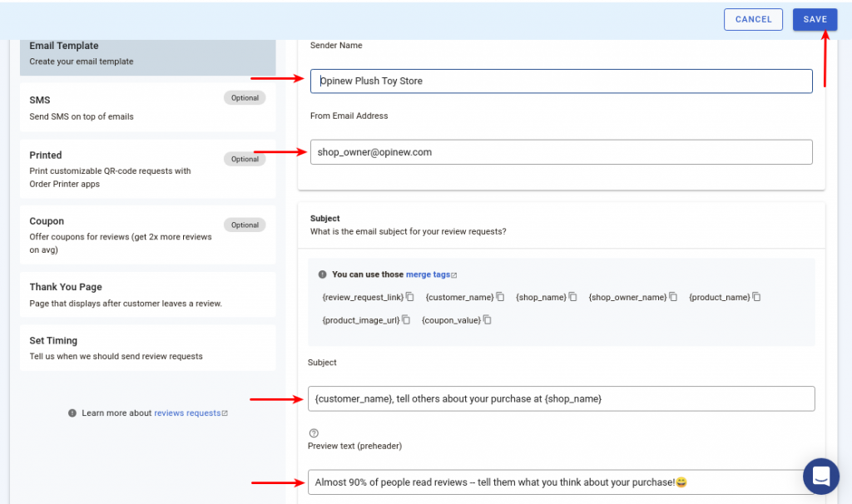Click the Optional badge on Coupon
Viewport: 852px width, 504px height.
coord(245,225)
